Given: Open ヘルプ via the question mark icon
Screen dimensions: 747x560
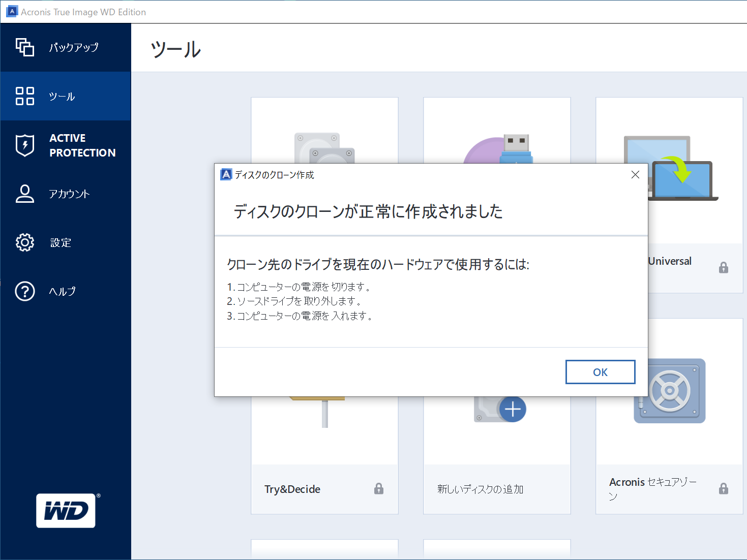Looking at the screenshot, I should [24, 291].
